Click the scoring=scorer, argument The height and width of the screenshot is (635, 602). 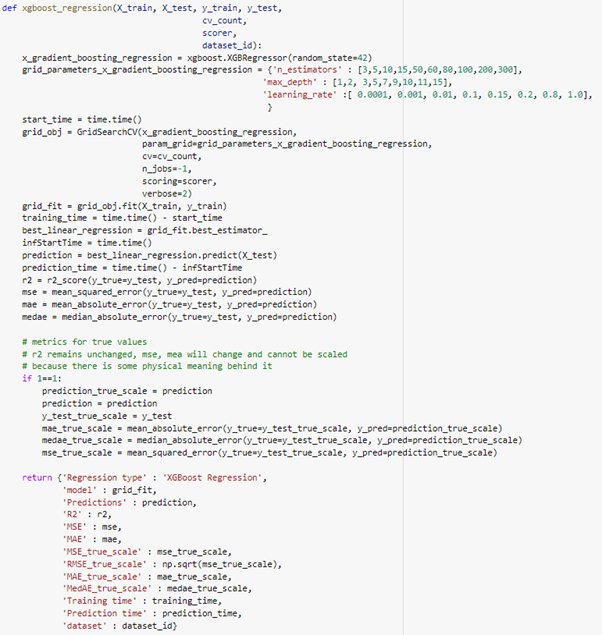(x=179, y=181)
